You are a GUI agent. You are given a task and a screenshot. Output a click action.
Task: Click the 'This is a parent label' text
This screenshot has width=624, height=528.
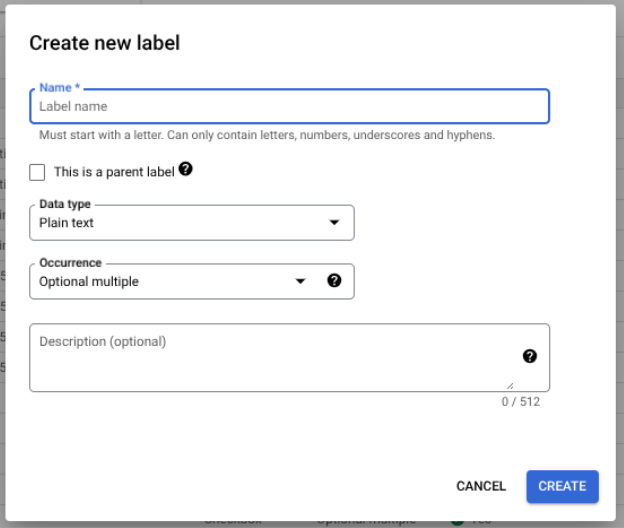[114, 172]
